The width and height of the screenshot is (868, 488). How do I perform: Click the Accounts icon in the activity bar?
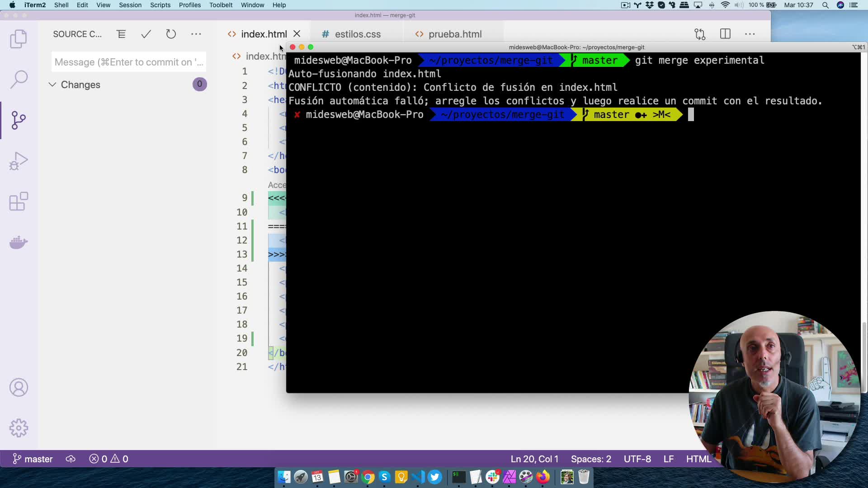18,387
